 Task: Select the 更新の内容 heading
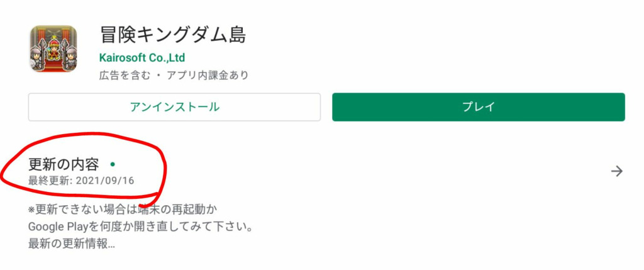pyautogui.click(x=64, y=164)
